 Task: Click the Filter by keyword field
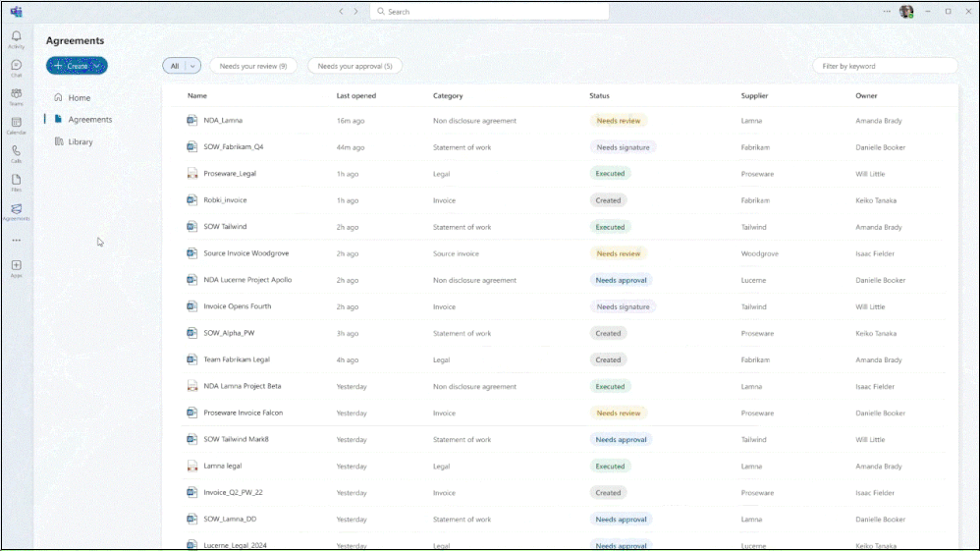pyautogui.click(x=884, y=66)
